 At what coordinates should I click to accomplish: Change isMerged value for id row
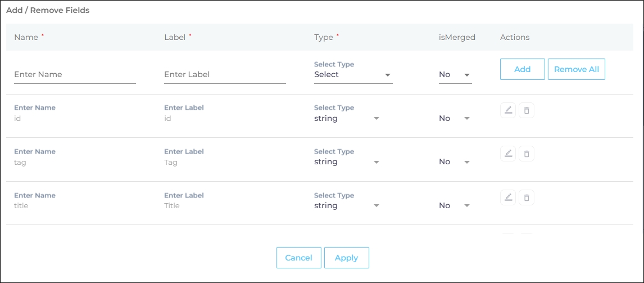coord(454,119)
